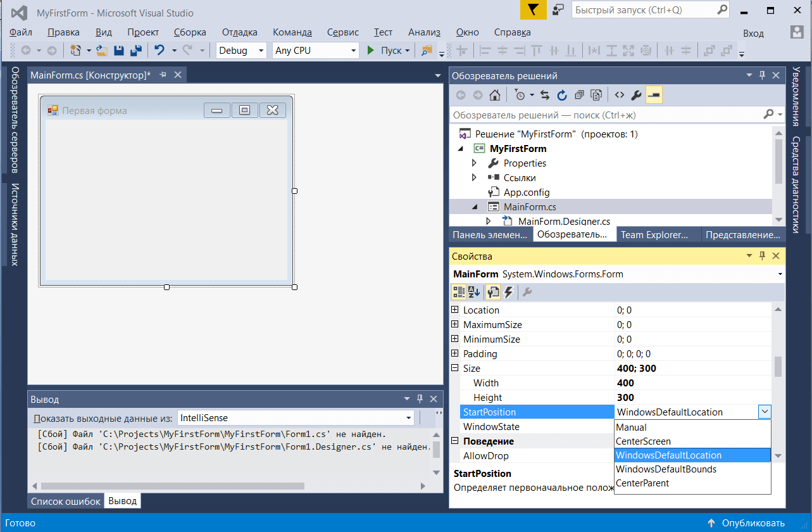Click Home icon in Solution Explorer toolbar

pyautogui.click(x=495, y=96)
